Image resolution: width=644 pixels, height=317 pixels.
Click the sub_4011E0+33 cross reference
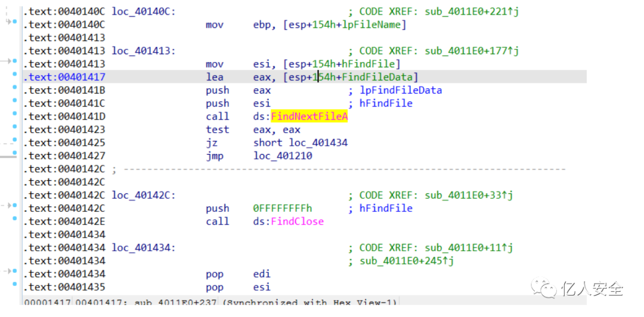[469, 195]
